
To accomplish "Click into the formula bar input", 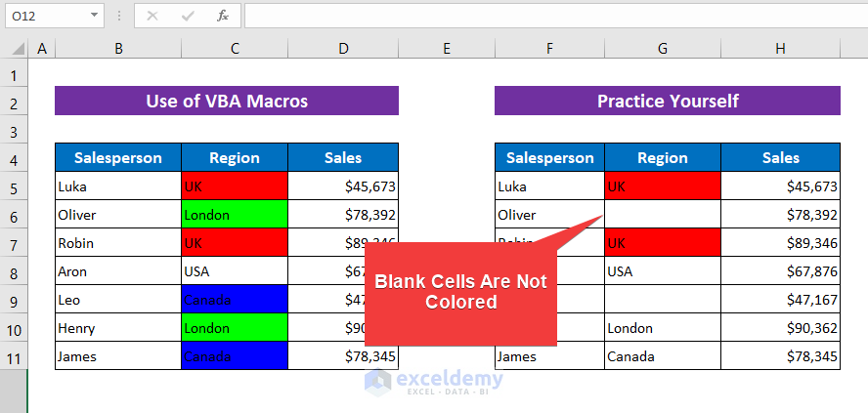I will tap(547, 16).
